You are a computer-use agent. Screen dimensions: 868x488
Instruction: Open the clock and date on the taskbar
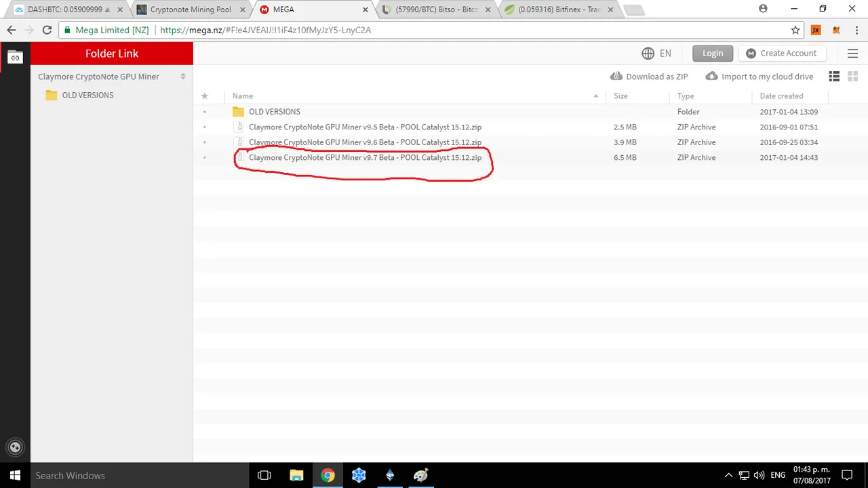(x=811, y=475)
